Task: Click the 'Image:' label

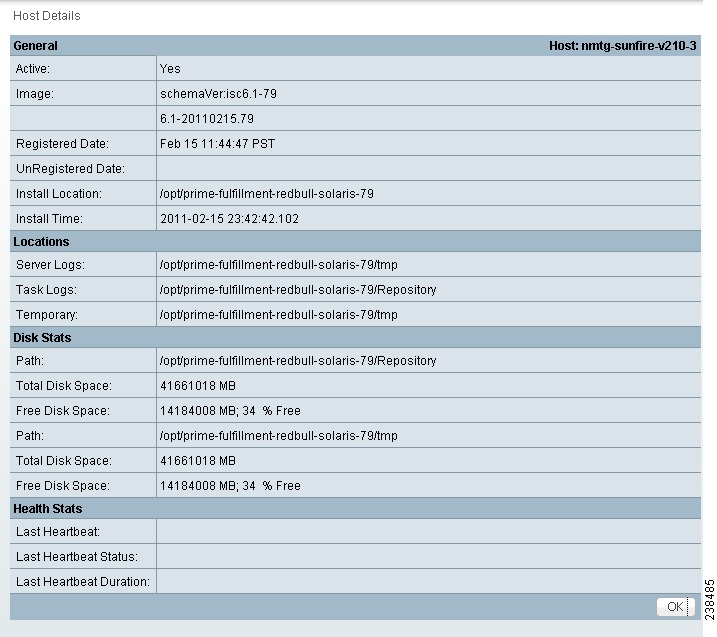Action: pos(35,94)
